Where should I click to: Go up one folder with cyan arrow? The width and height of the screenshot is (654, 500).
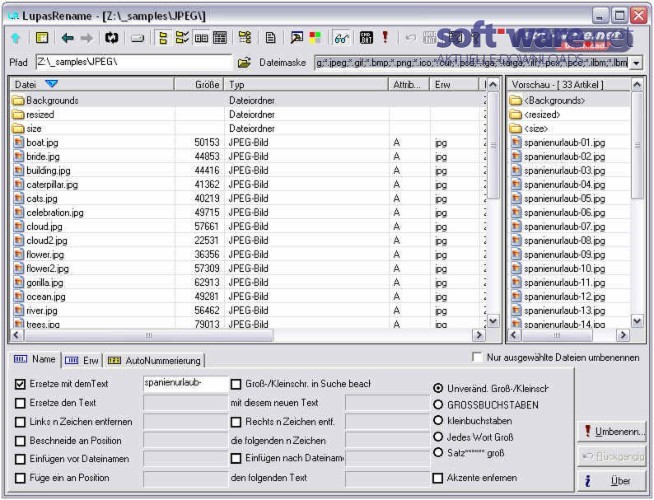[16, 38]
